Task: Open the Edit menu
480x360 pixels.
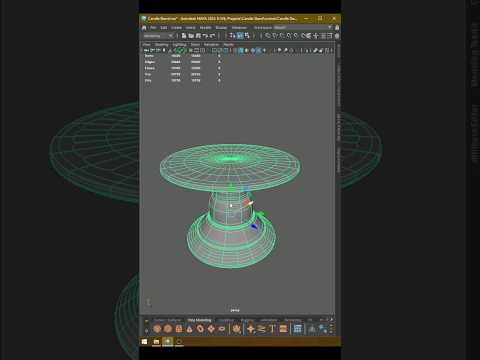Action: point(164,28)
